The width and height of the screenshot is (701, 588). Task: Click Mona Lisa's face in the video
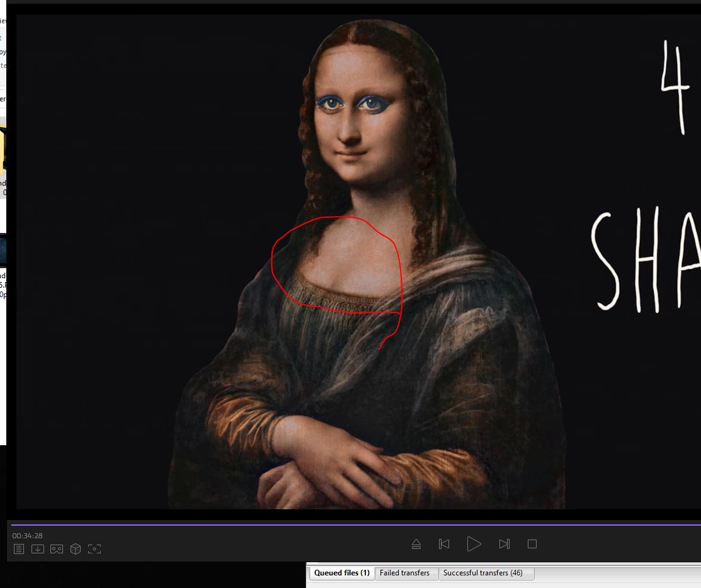click(356, 126)
